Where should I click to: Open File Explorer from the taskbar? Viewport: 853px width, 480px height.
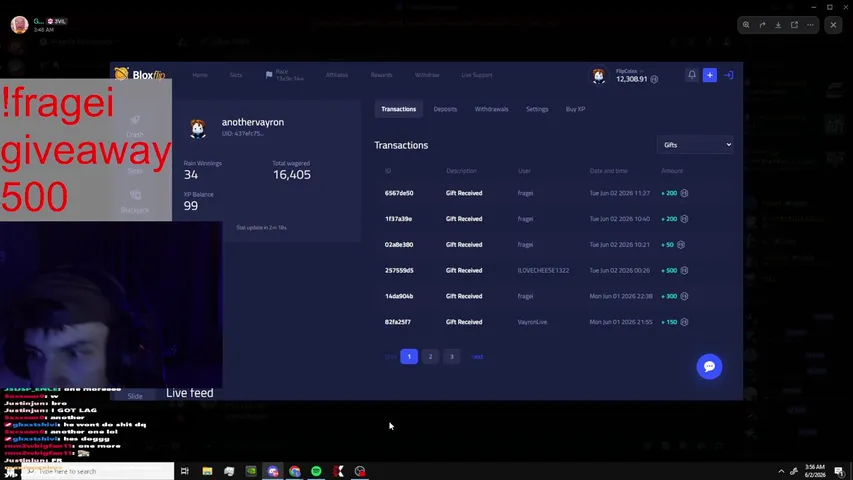pos(207,471)
